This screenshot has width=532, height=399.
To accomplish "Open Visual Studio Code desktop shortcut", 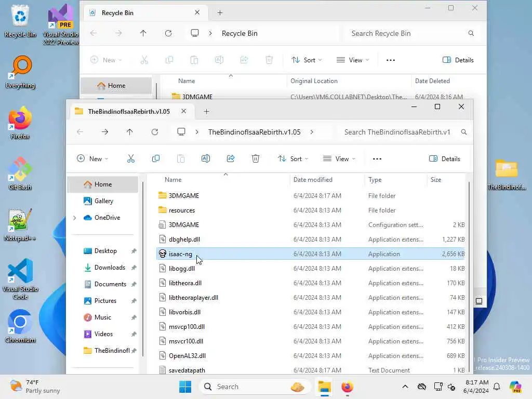I will point(20,279).
